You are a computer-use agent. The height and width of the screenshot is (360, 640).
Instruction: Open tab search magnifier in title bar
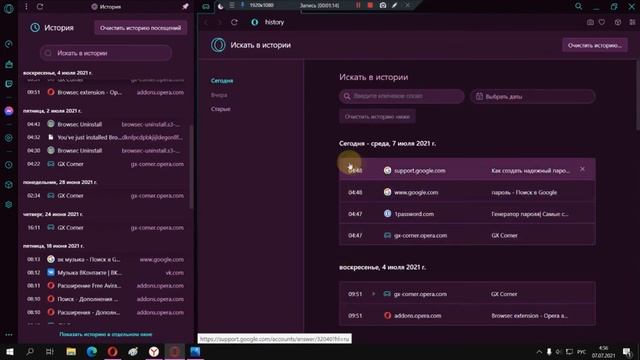click(578, 6)
